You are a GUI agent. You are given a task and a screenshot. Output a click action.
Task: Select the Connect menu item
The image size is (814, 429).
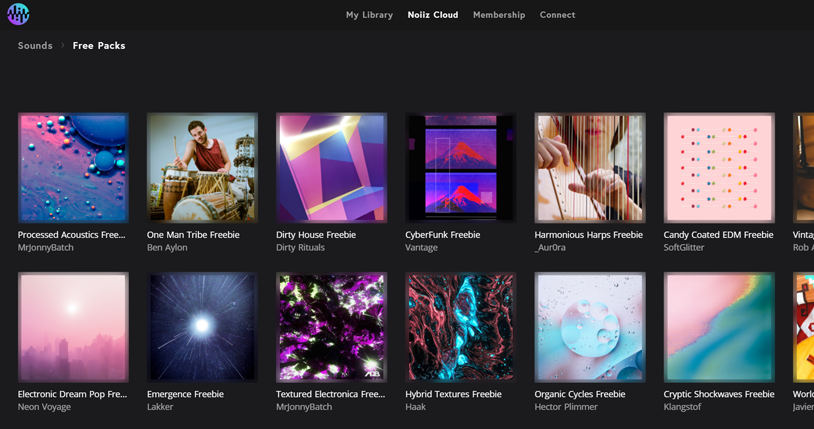[x=557, y=15]
